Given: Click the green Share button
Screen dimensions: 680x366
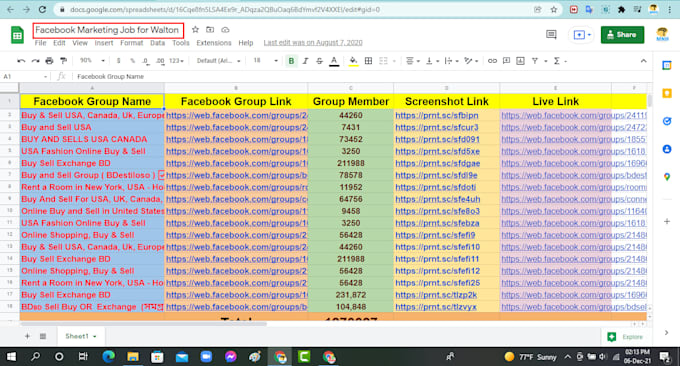Looking at the screenshot, I should click(622, 35).
